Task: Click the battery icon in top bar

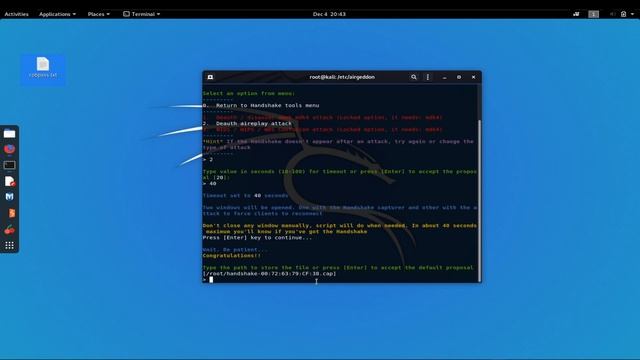Action: (623, 14)
